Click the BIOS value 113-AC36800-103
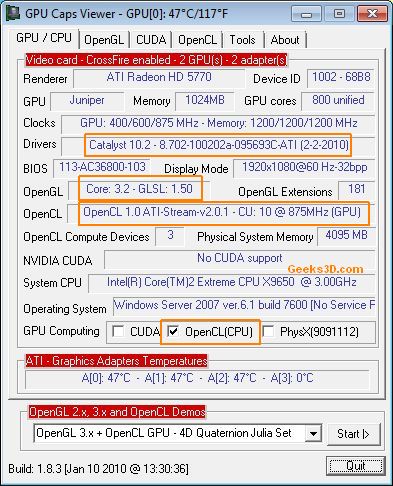 point(102,167)
